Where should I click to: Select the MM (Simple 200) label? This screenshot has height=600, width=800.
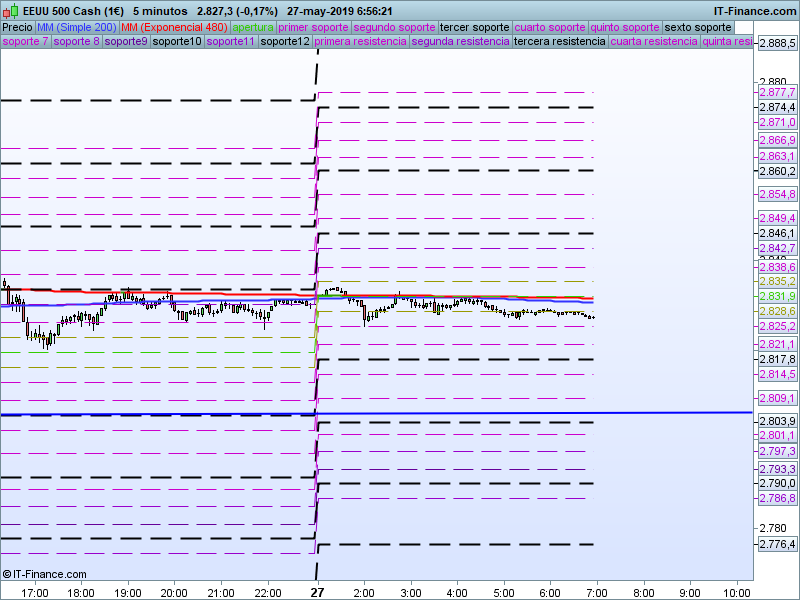pos(70,27)
